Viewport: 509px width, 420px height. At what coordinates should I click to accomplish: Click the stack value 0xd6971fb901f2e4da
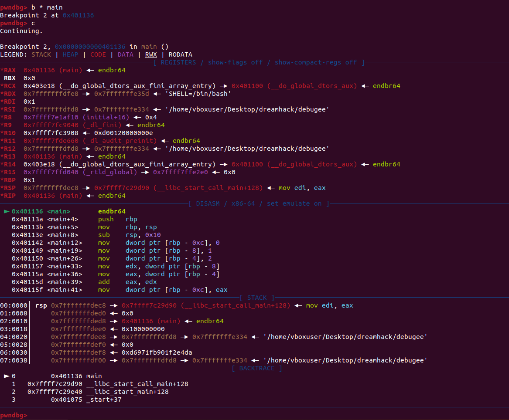pos(157,352)
